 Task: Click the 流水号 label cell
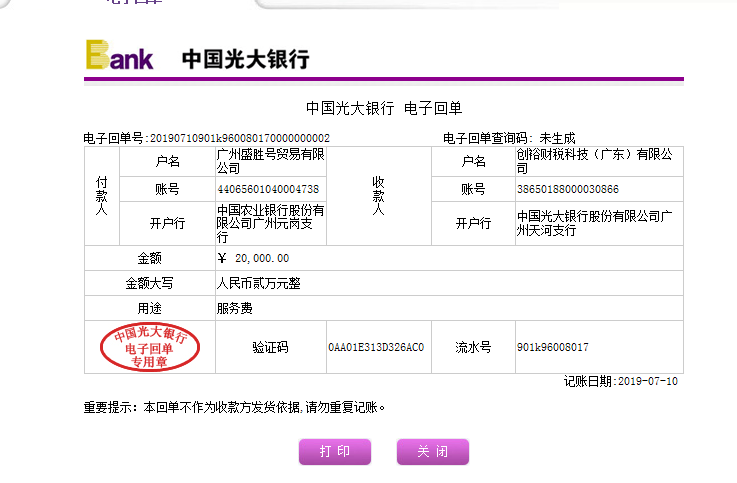pos(473,347)
